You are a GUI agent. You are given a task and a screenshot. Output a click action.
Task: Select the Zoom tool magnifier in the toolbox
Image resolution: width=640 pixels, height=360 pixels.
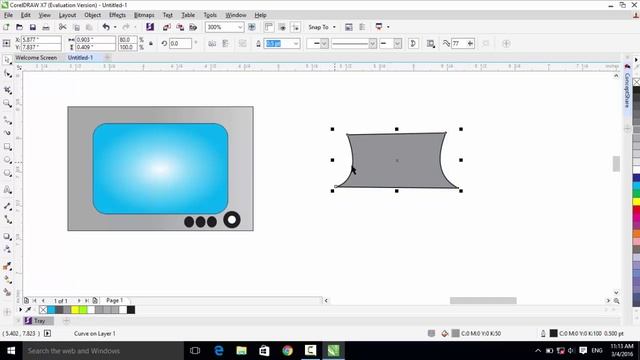click(7, 103)
